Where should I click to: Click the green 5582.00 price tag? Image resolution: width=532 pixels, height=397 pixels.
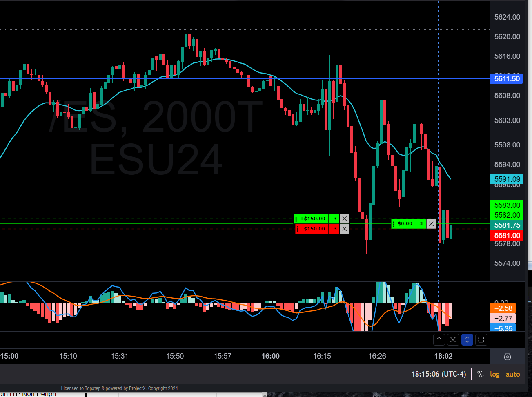507,215
